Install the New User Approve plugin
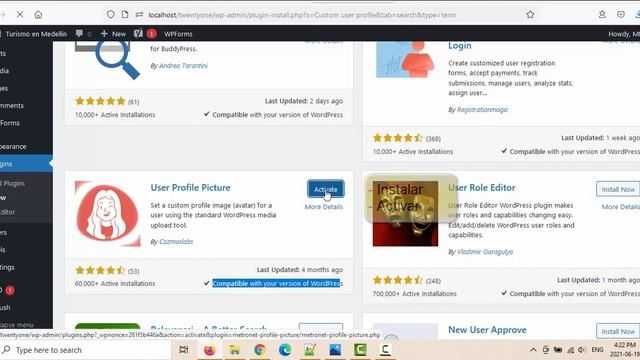 618,331
